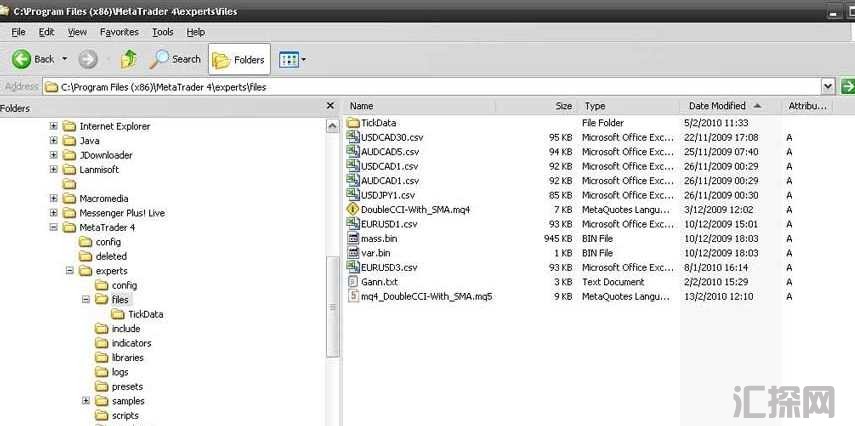Open the Views icon dropdown
Viewport: 855px width, 426px height.
pyautogui.click(x=291, y=59)
